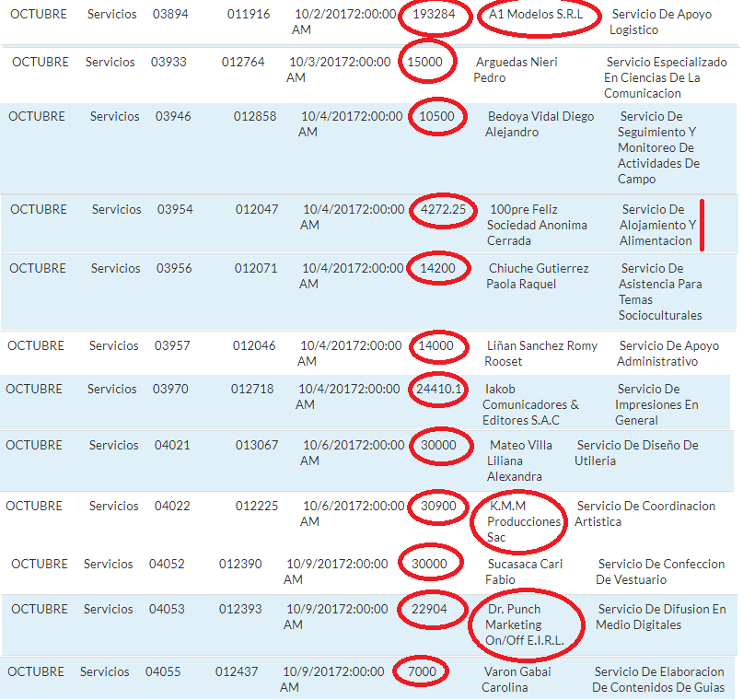
Task: Click order number 03970
Action: (x=170, y=389)
